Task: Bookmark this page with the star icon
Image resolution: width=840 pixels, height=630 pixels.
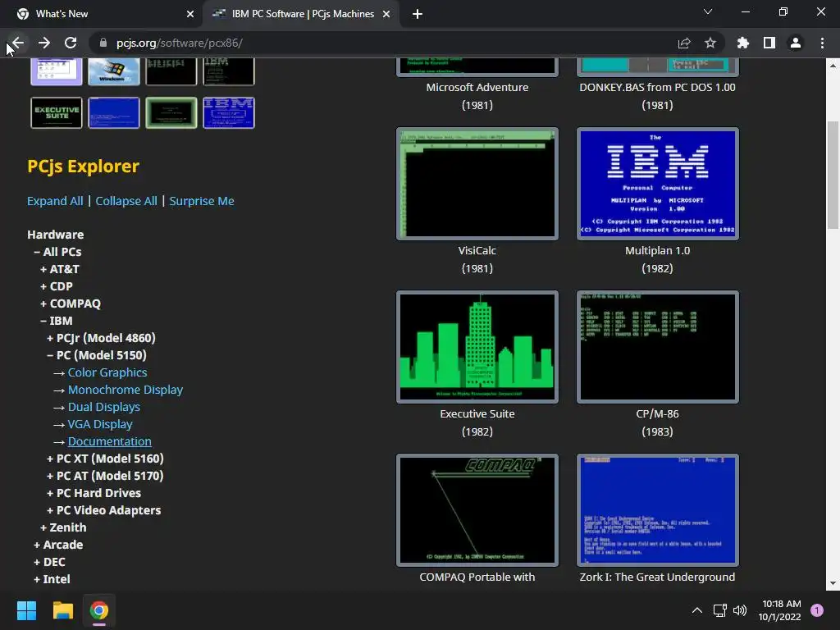Action: coord(710,43)
